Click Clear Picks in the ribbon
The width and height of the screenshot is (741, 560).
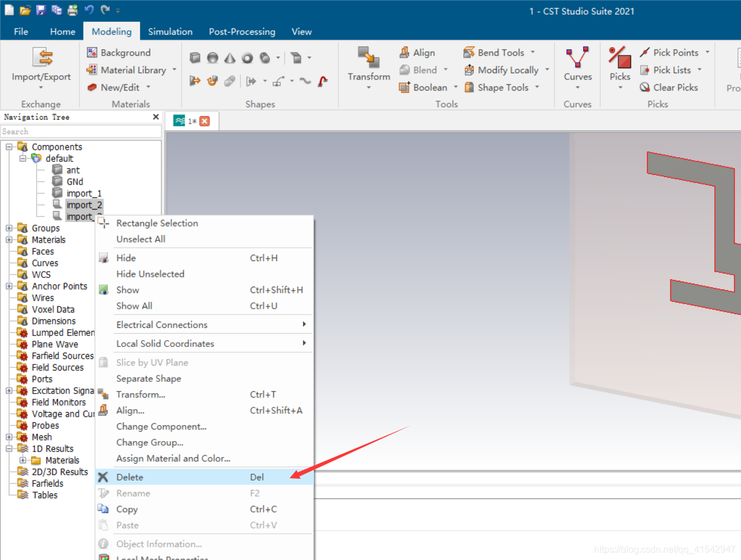click(669, 87)
